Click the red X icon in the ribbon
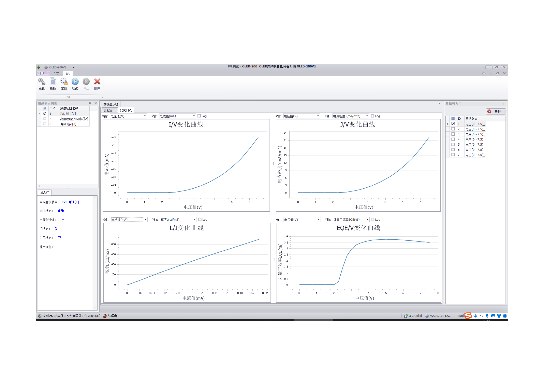Viewport: 540px width, 380px height. click(97, 82)
